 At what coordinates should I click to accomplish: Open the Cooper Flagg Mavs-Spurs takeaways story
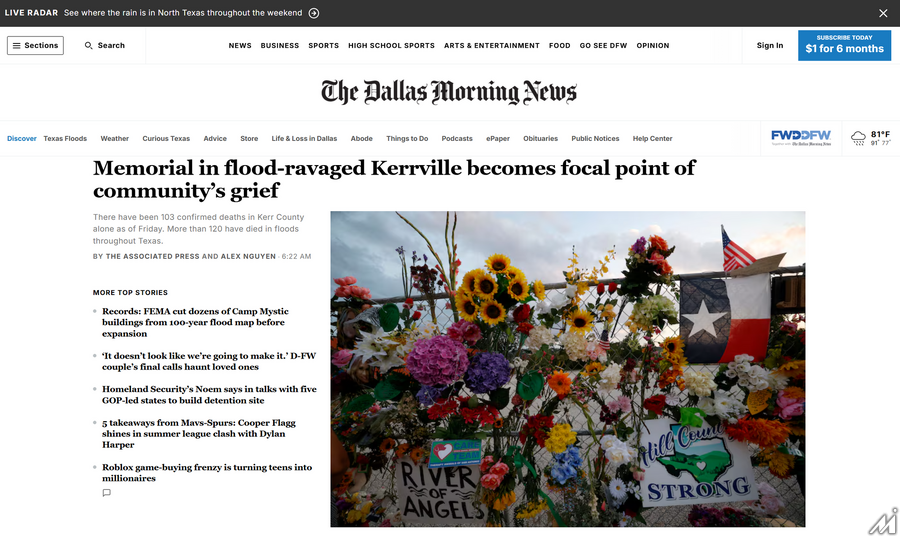199,433
